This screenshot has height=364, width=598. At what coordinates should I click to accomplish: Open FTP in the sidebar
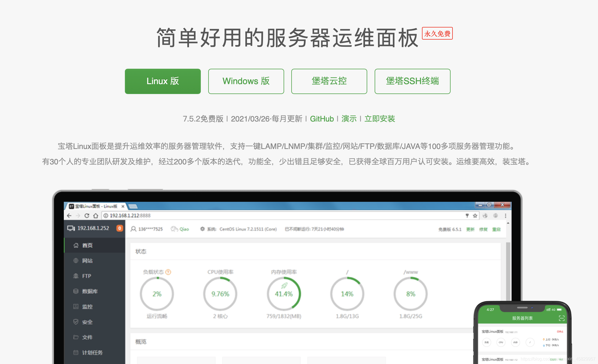95,276
